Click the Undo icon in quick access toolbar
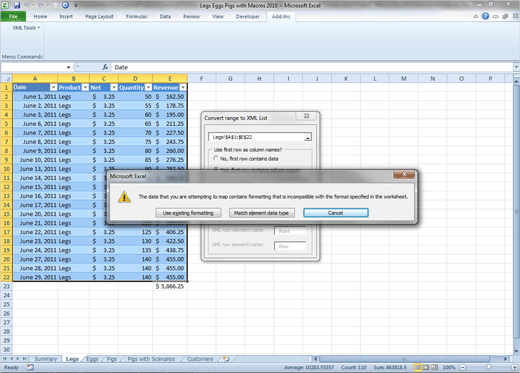 [x=27, y=5]
